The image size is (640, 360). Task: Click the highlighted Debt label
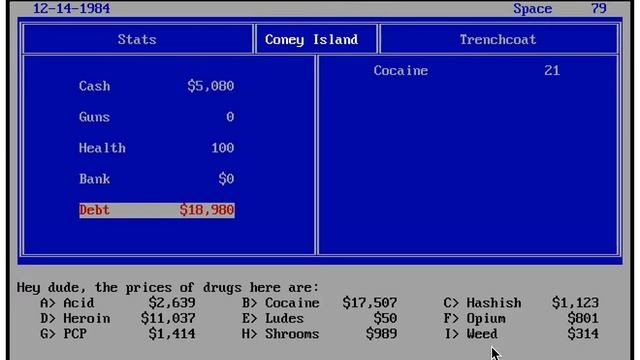pos(94,210)
